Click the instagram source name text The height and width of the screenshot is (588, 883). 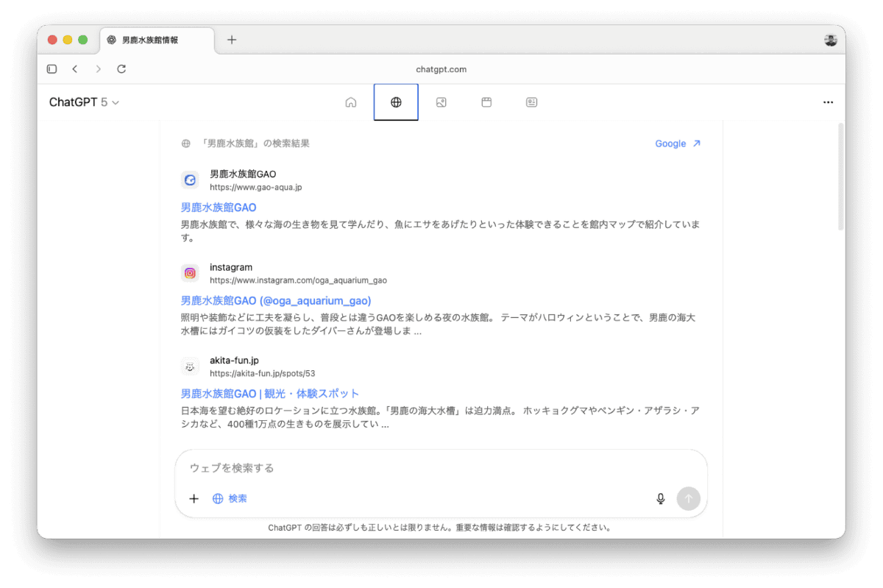click(x=231, y=267)
